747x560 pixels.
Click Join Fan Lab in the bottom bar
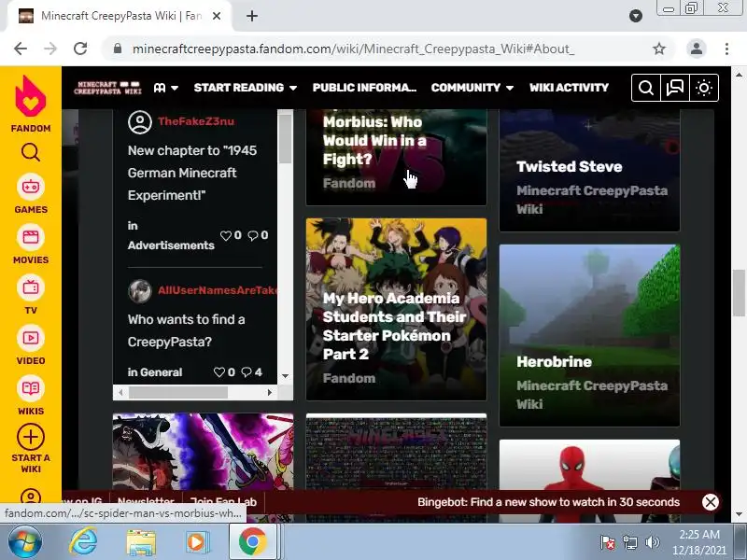(x=223, y=501)
